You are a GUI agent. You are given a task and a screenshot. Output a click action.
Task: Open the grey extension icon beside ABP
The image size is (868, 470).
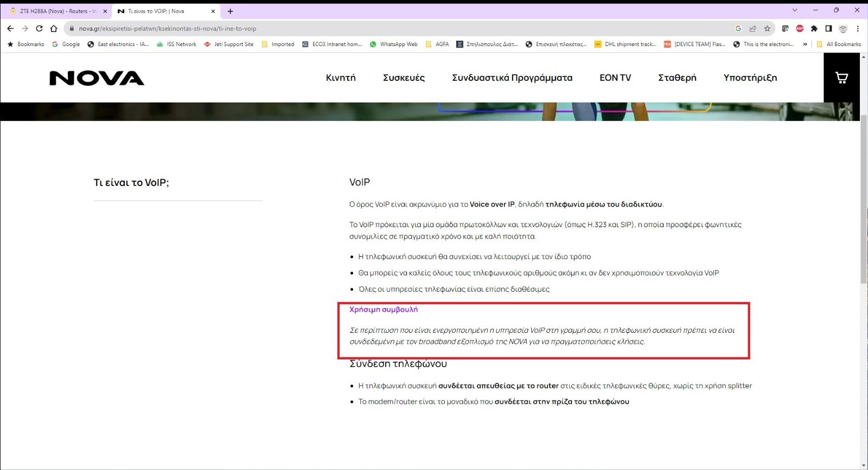pyautogui.click(x=785, y=29)
